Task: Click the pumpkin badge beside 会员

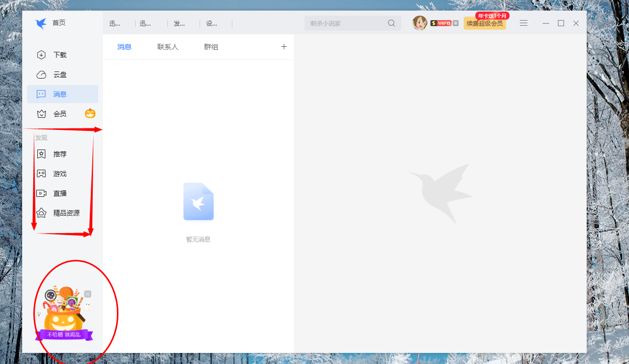Action: click(x=90, y=113)
